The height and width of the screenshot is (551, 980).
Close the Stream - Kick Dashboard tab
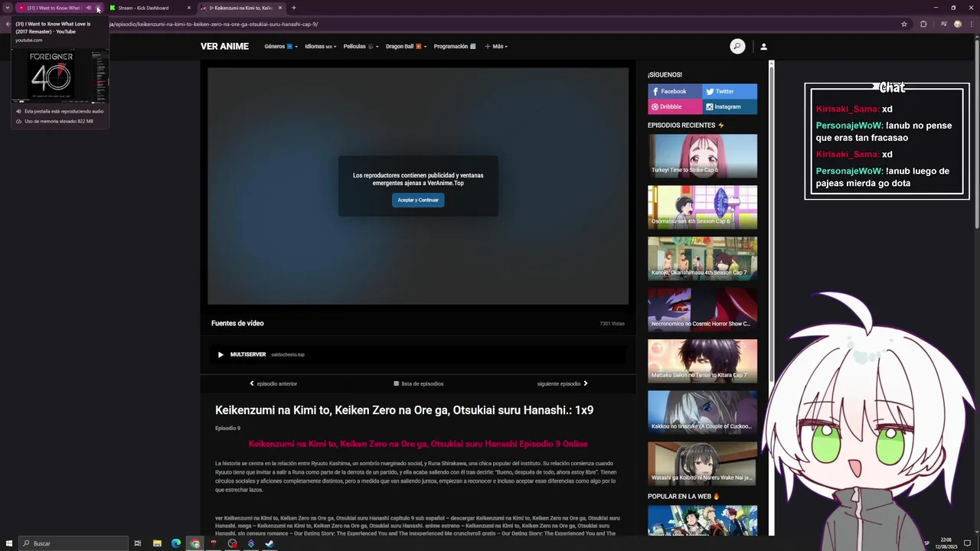tap(189, 8)
